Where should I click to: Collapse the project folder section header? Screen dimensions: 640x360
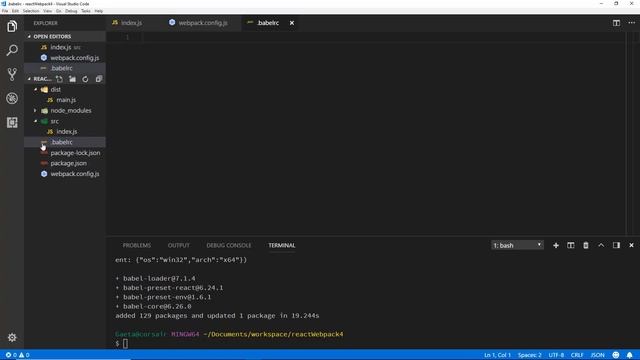point(41,79)
